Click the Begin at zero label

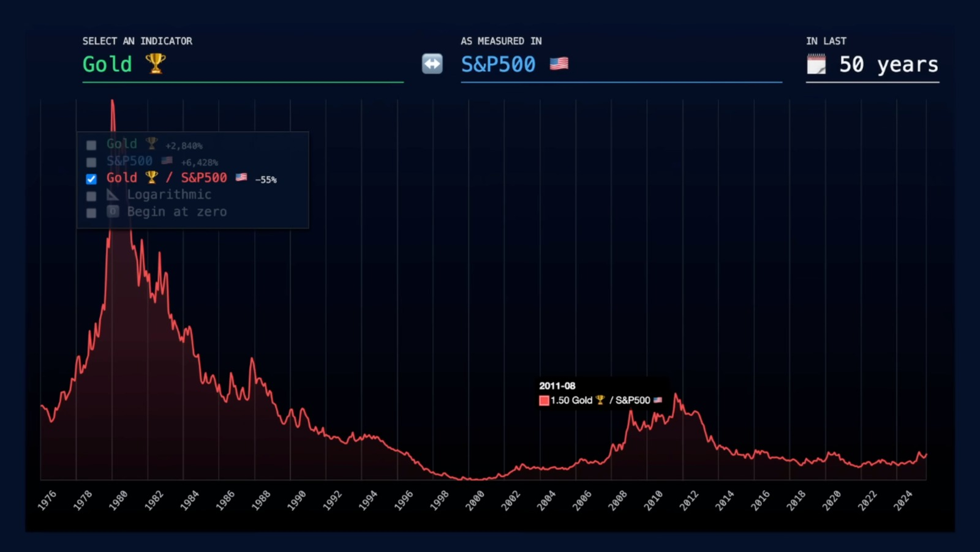[x=177, y=212]
